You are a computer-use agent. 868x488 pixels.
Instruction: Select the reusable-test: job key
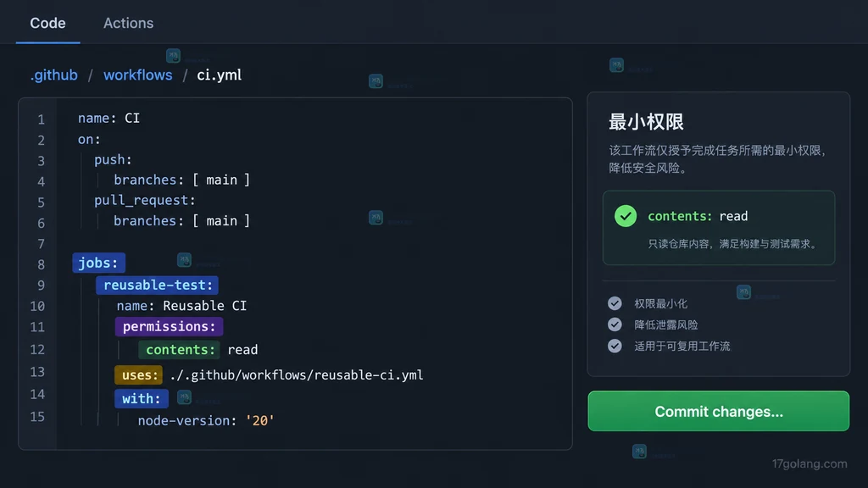[x=158, y=285]
